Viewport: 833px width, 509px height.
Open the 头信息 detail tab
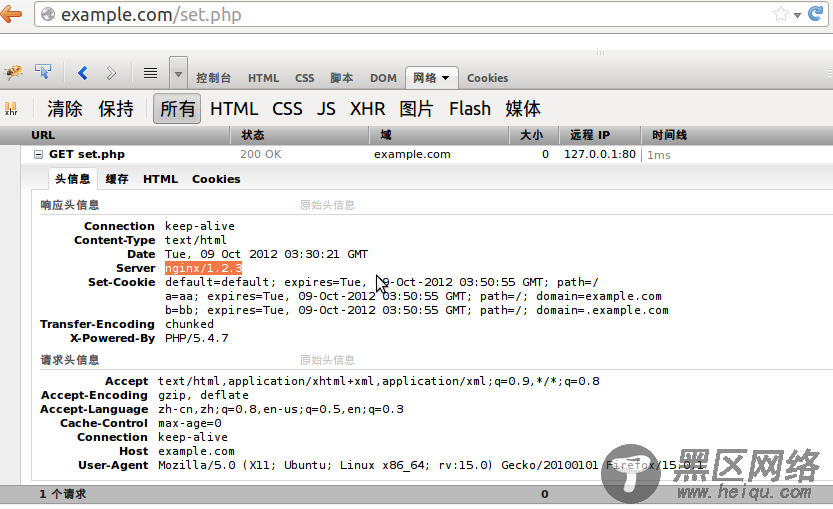click(73, 179)
